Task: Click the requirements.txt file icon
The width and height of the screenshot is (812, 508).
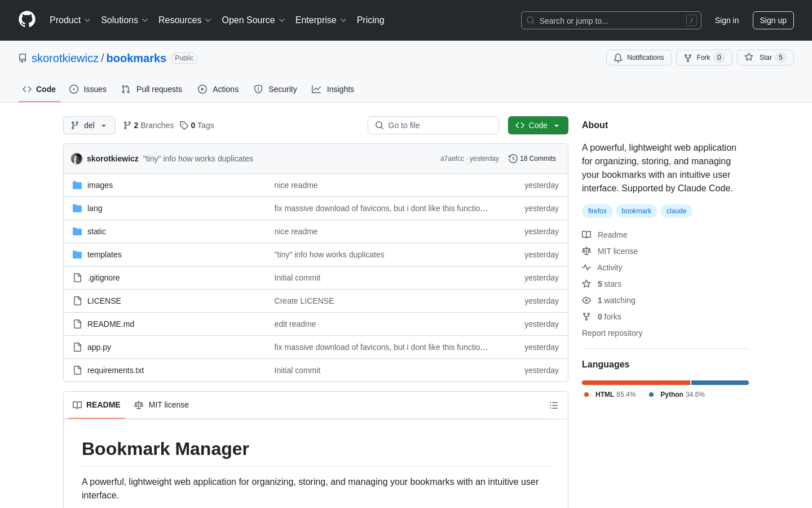Action: 77,370
